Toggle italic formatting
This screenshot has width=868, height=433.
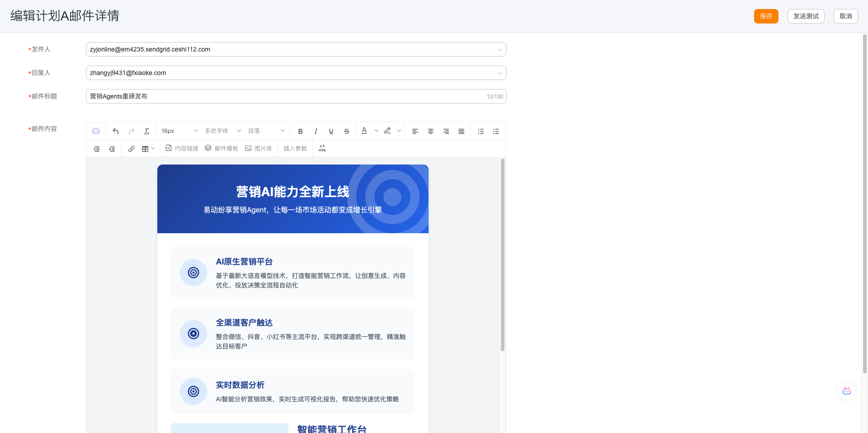pyautogui.click(x=316, y=131)
